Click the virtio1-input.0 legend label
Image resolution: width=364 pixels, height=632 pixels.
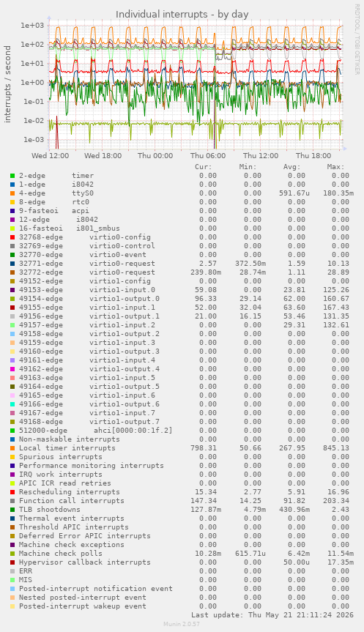[122, 290]
